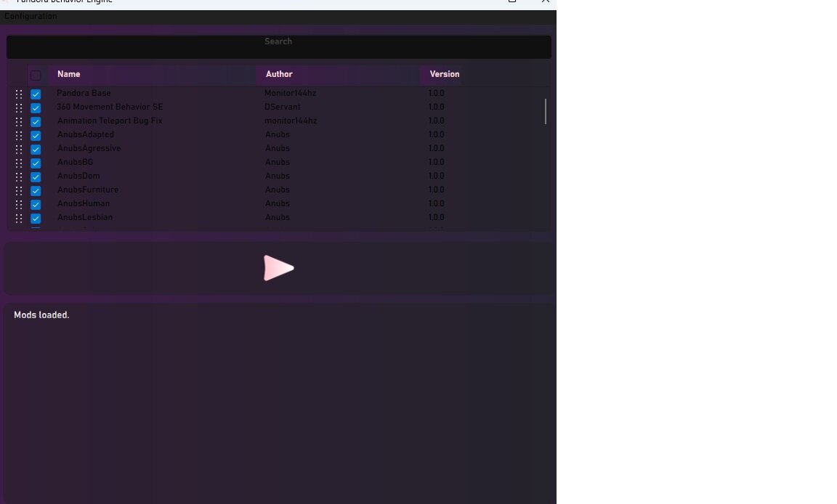Click the pink launch play button
The width and height of the screenshot is (837, 504).
pos(278,268)
